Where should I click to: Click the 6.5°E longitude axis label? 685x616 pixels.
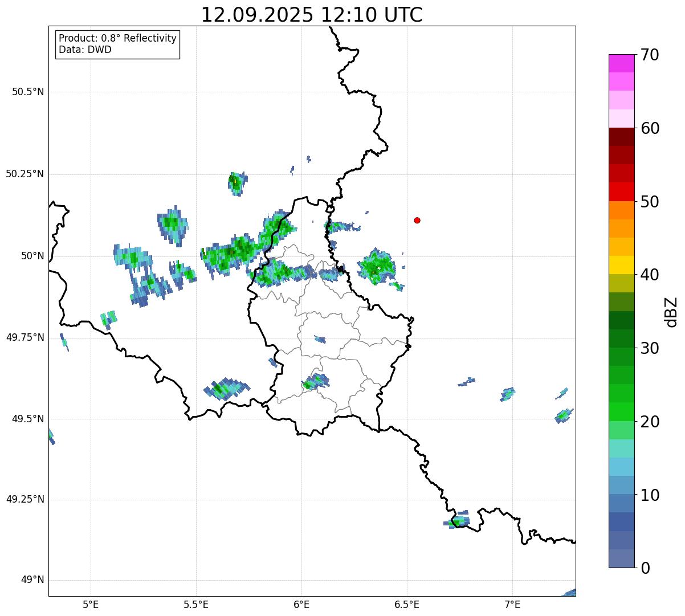[407, 604]
